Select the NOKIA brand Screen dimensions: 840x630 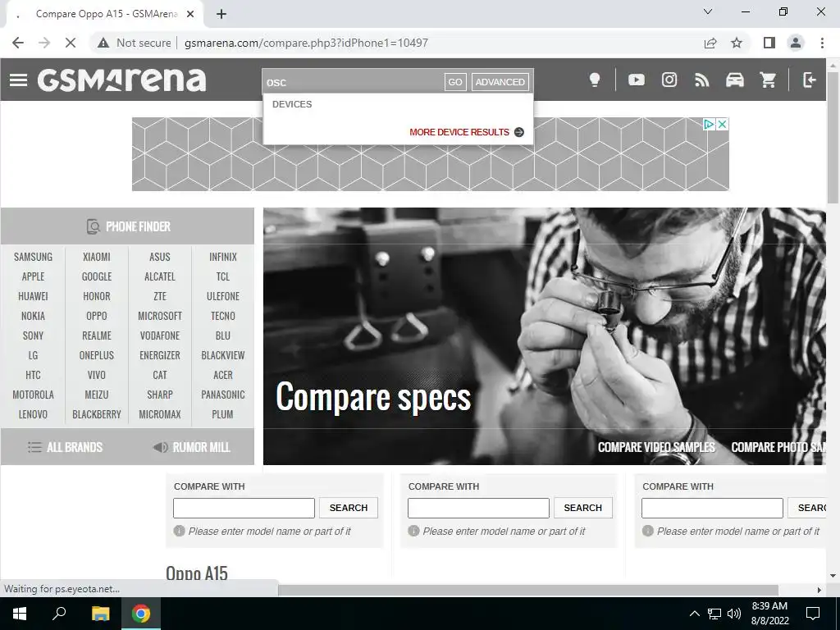coord(33,316)
